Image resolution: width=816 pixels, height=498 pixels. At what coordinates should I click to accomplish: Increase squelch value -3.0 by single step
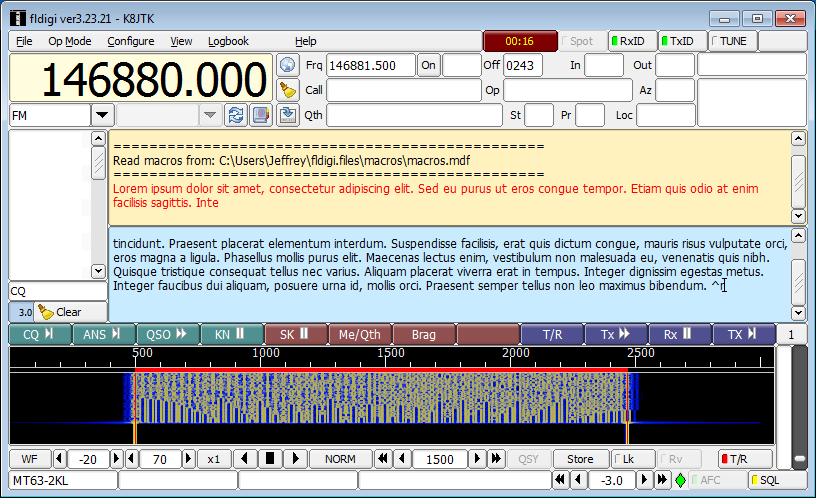(x=644, y=480)
